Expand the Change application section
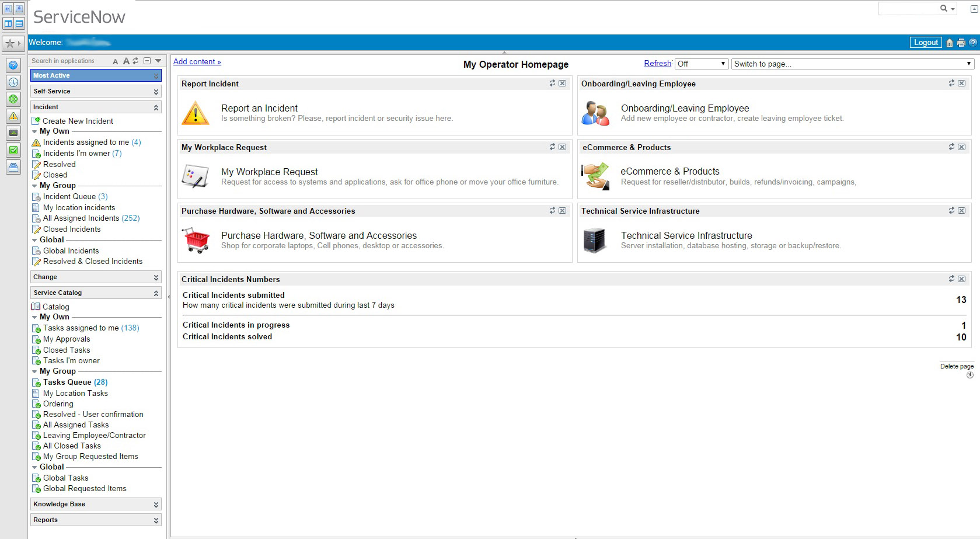980x539 pixels. click(x=96, y=277)
